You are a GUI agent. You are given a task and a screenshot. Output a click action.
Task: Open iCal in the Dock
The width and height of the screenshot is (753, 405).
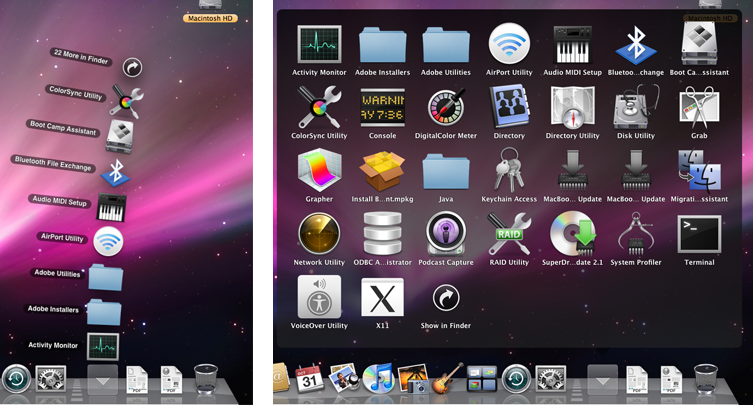coord(310,379)
